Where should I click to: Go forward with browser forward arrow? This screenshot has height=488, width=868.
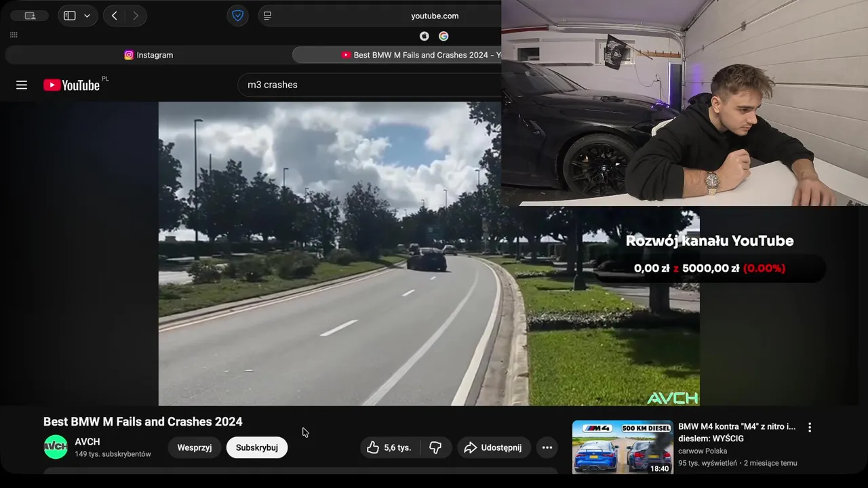136,16
